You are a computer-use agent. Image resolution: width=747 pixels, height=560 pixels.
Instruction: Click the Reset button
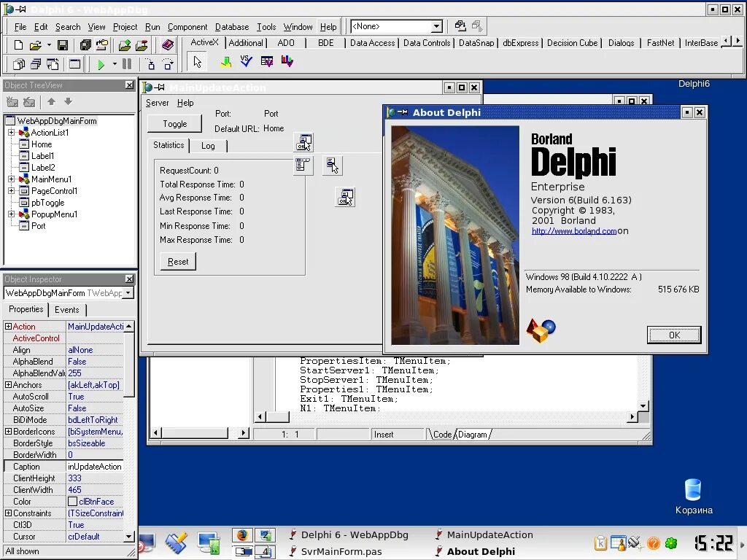178,262
